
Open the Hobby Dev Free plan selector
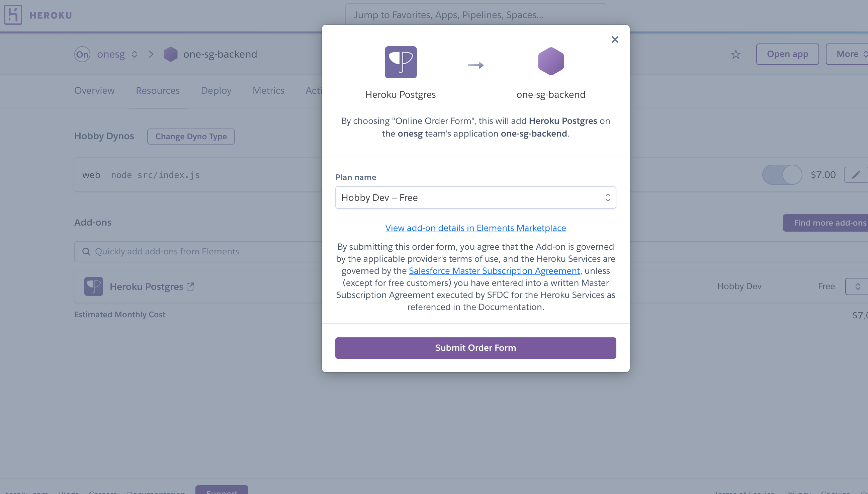pyautogui.click(x=475, y=197)
